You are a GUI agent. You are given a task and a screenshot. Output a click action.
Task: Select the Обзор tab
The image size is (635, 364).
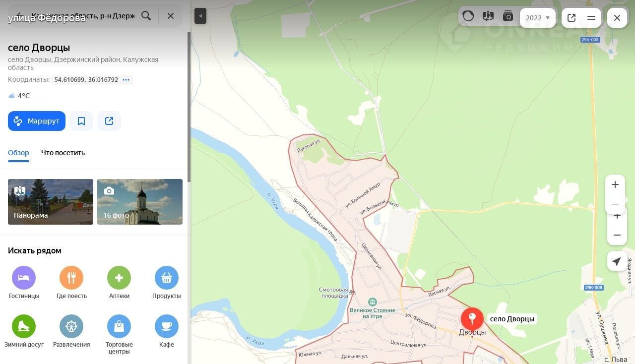[x=18, y=153]
